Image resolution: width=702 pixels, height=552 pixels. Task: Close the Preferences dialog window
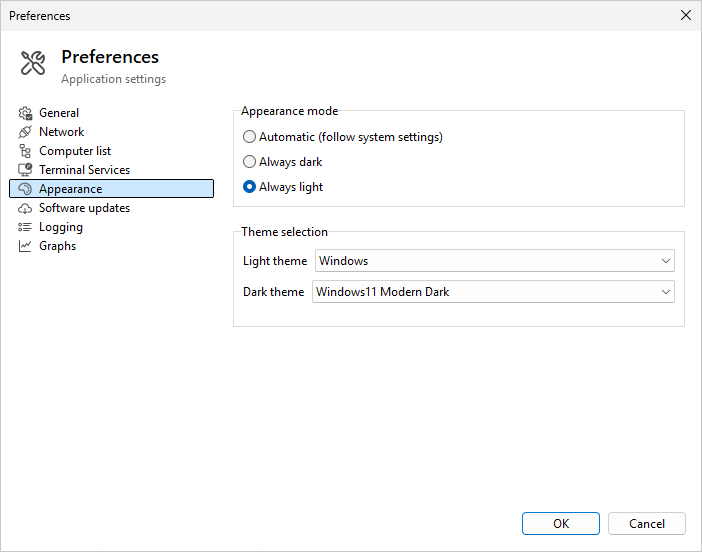[685, 15]
